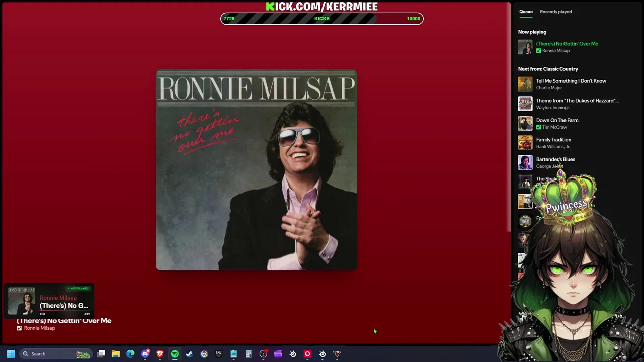The height and width of the screenshot is (362, 644).
Task: Play 'Tell Me Something I Don't Know' from queue
Action: coord(571,81)
